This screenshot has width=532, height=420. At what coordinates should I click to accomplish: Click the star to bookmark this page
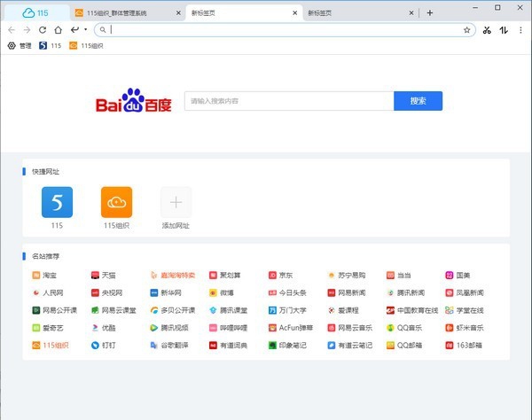pos(467,30)
